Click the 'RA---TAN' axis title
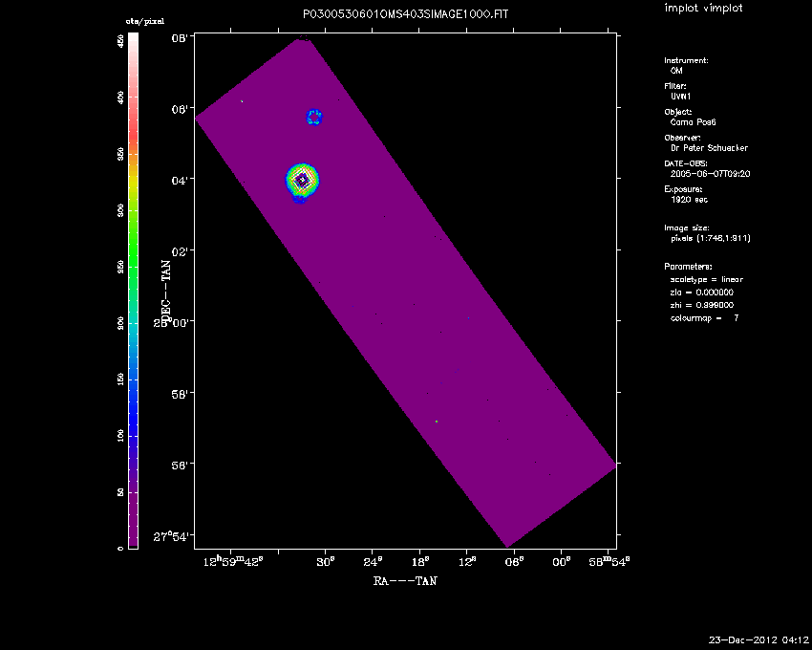This screenshot has width=812, height=650. tap(405, 581)
